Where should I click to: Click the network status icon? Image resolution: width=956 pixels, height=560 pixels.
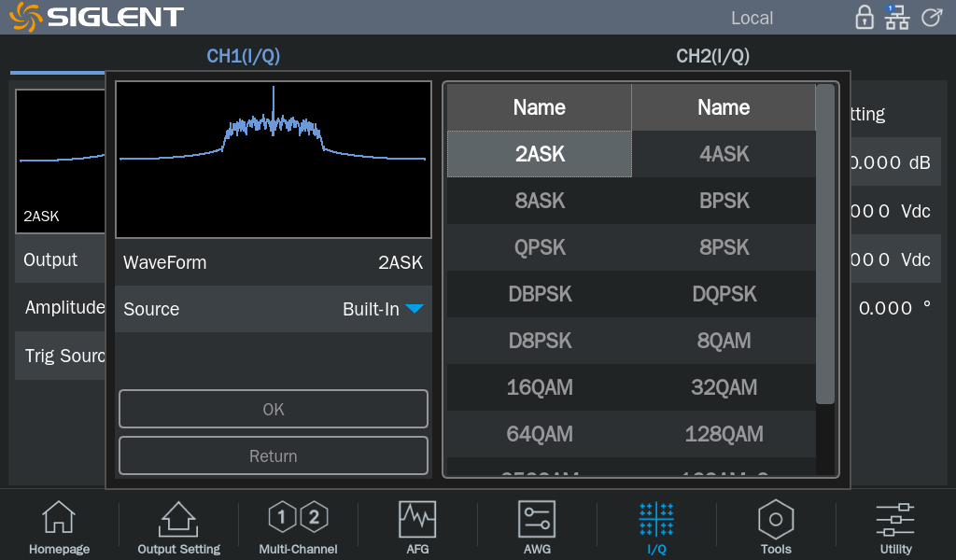(896, 18)
